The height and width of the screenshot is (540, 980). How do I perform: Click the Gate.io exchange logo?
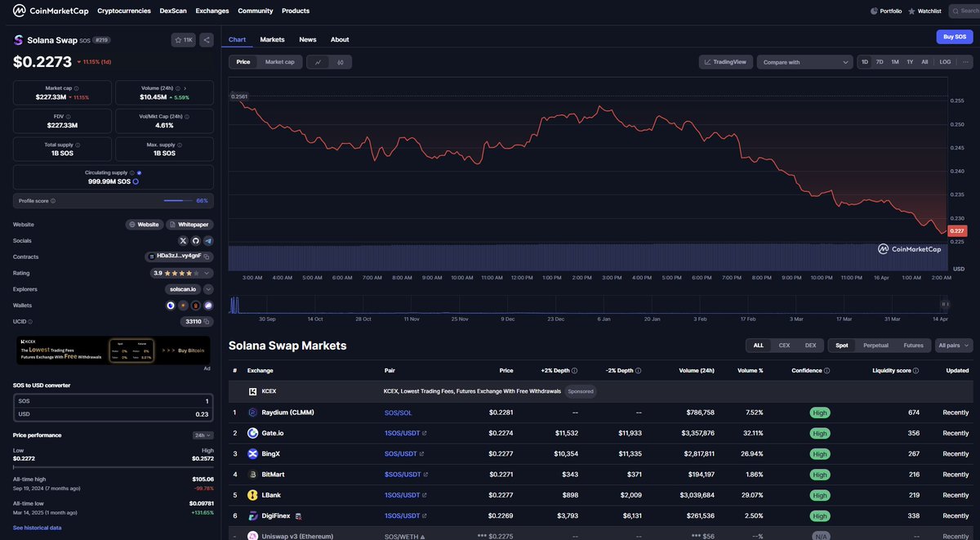252,433
